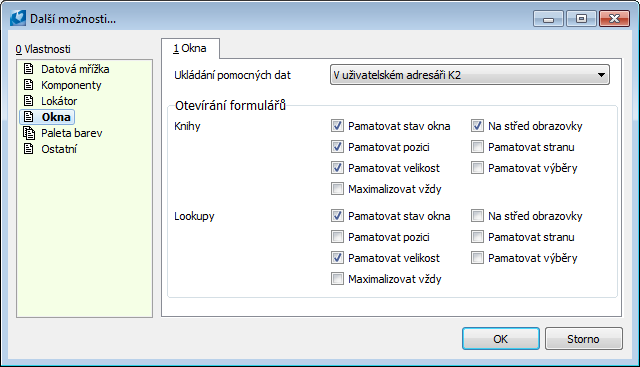This screenshot has height=367, width=640.
Task: Click the Lokátor page icon
Action: (x=29, y=100)
